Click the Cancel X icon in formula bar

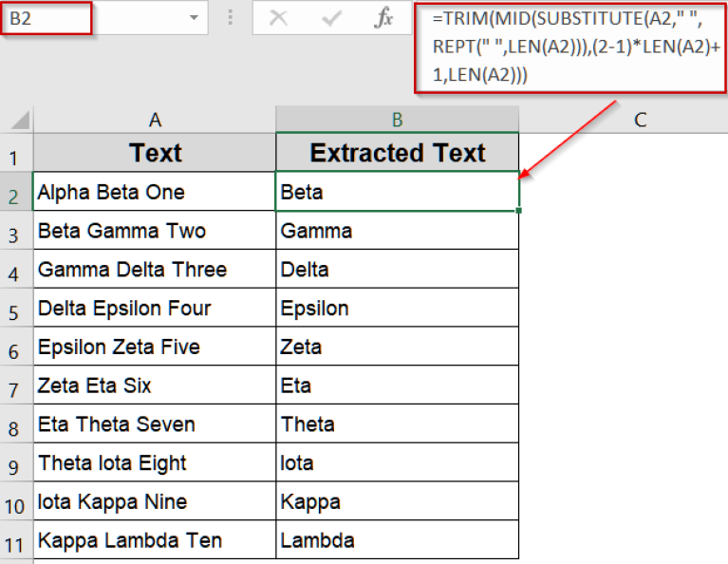(278, 18)
